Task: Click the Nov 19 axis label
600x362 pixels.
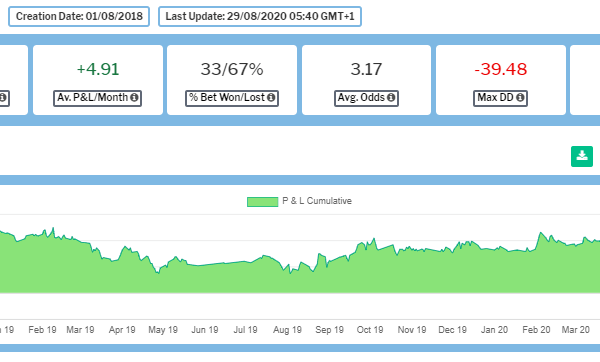Action: pyautogui.click(x=412, y=330)
